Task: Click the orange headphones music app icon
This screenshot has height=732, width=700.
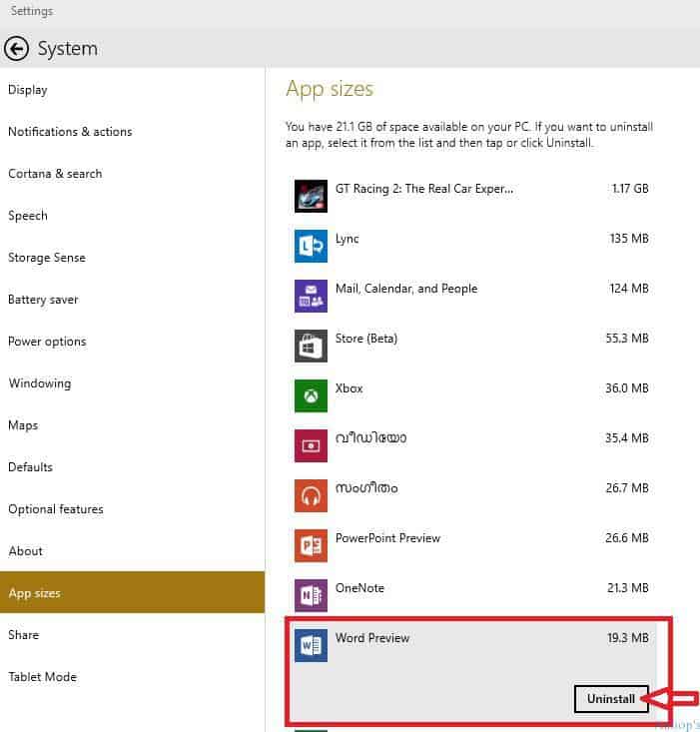Action: pos(311,495)
